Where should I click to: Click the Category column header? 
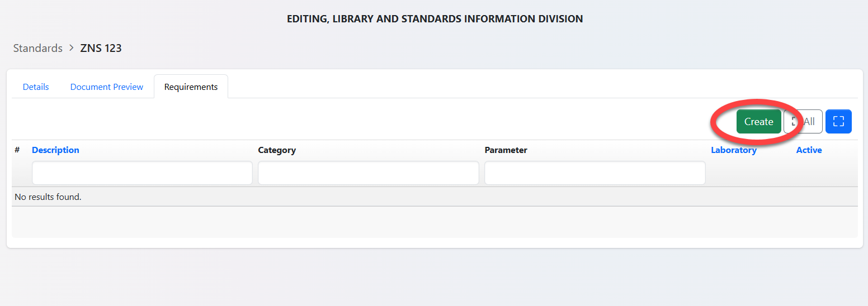click(277, 150)
